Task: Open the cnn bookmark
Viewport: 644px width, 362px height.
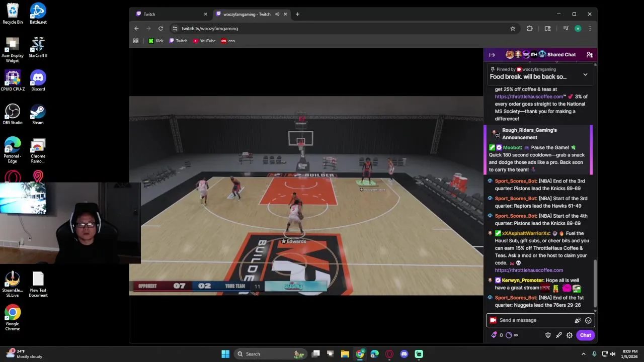Action: click(x=228, y=41)
